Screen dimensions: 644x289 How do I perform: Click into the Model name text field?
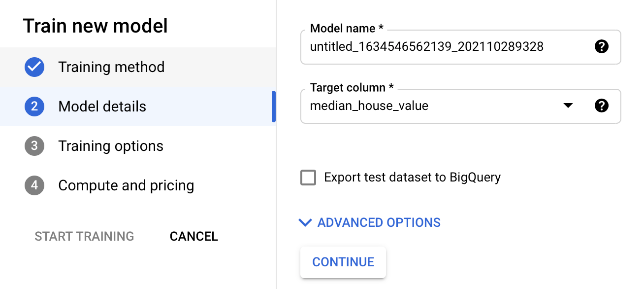click(x=443, y=47)
